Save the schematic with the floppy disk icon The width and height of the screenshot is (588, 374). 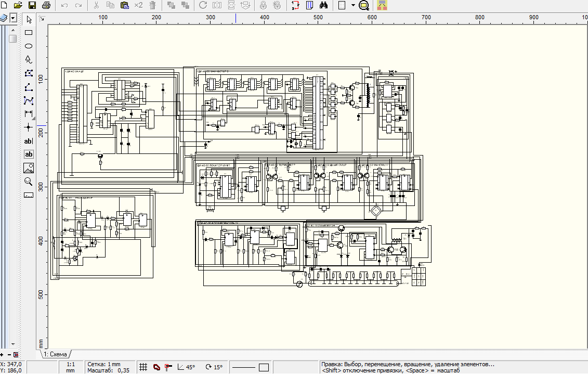(32, 5)
